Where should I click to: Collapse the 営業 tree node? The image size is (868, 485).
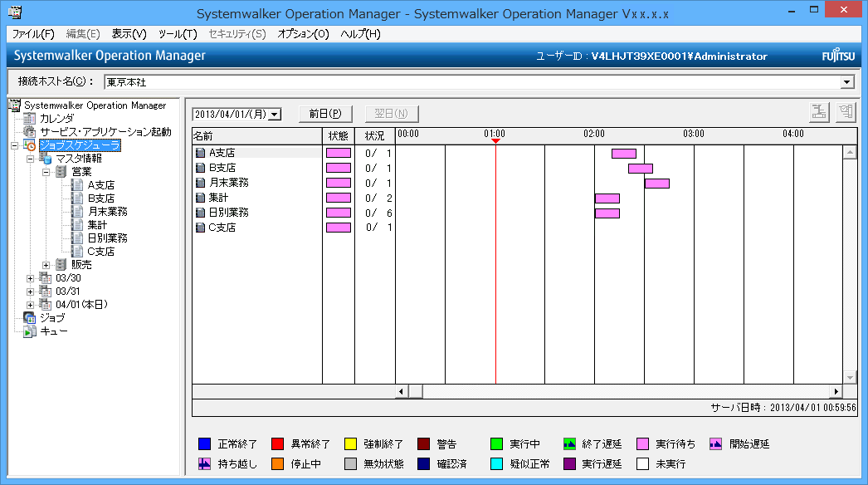point(46,173)
